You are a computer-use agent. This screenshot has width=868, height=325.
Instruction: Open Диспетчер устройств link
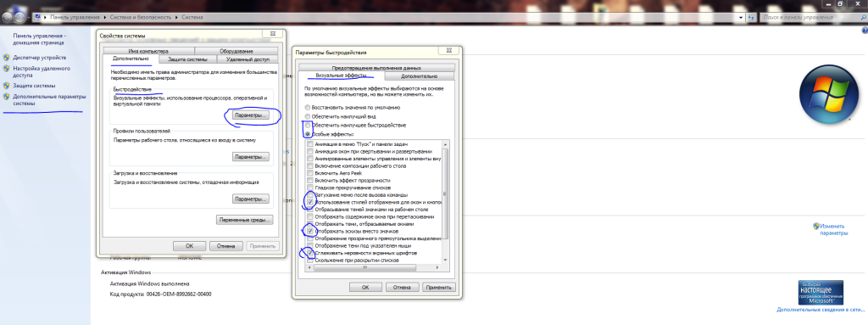tap(39, 57)
